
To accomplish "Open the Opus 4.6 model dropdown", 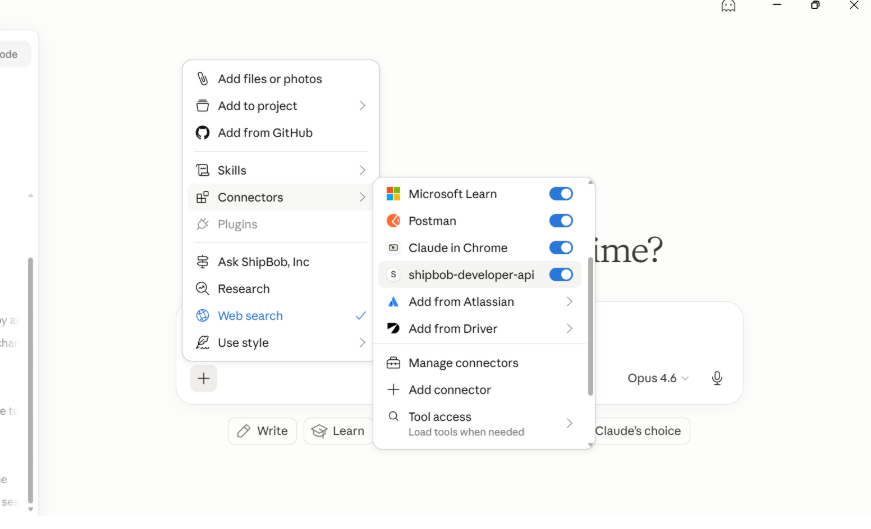I will click(x=658, y=378).
